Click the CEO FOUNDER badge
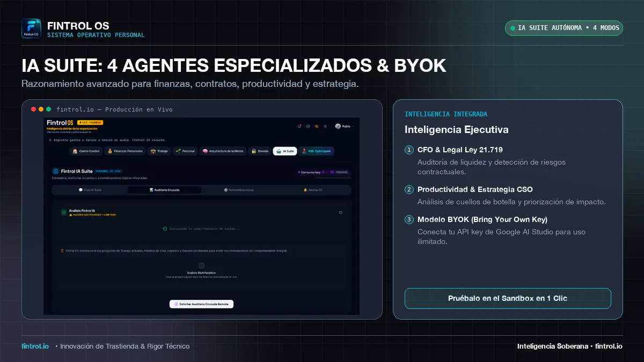The image size is (644, 362). coord(90,122)
